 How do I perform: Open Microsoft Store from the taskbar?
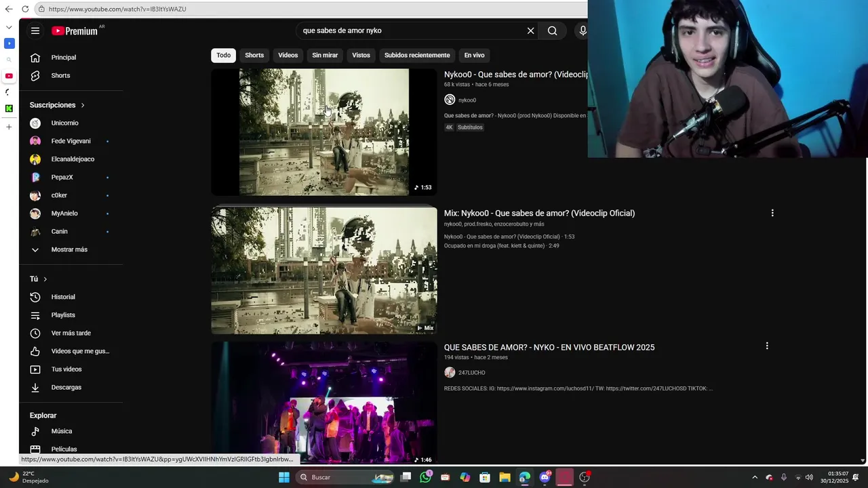485,477
